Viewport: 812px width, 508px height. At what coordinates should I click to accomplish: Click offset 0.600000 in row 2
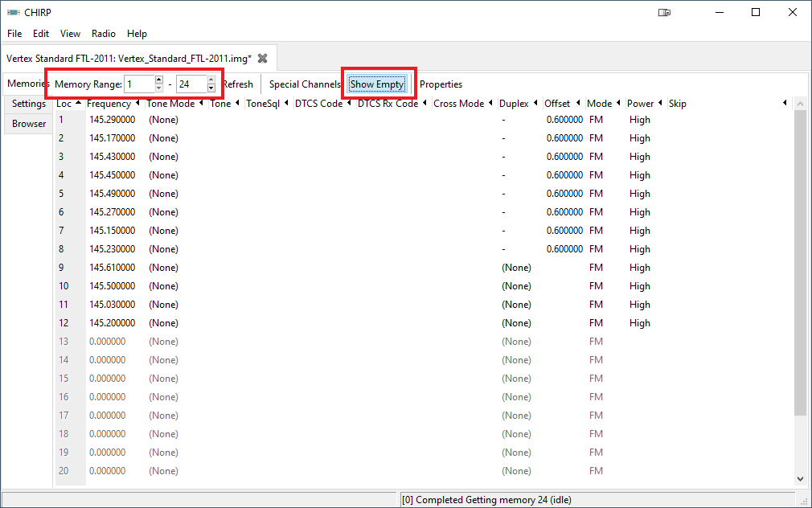pyautogui.click(x=564, y=138)
